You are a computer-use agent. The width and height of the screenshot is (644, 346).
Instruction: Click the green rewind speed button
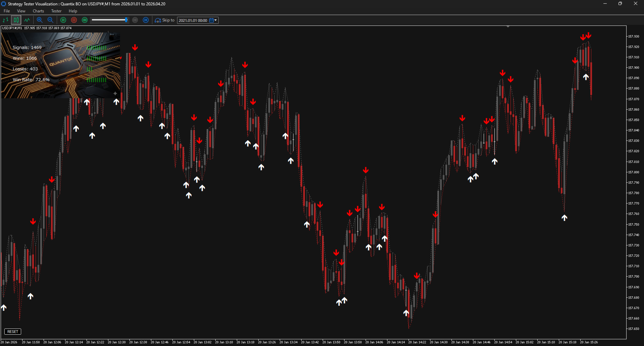point(85,20)
